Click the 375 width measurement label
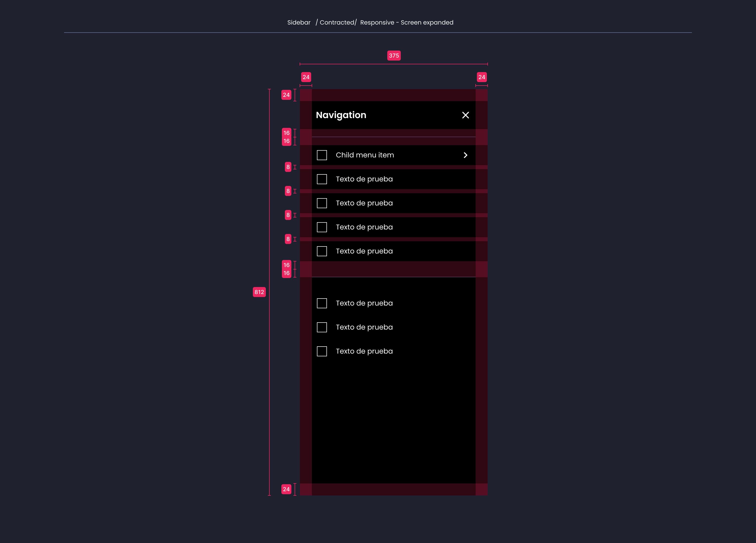This screenshot has height=543, width=756. 394,56
